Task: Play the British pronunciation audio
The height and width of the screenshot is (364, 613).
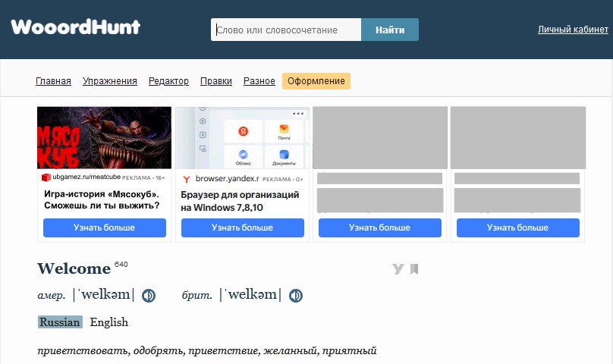Action: pos(296,296)
